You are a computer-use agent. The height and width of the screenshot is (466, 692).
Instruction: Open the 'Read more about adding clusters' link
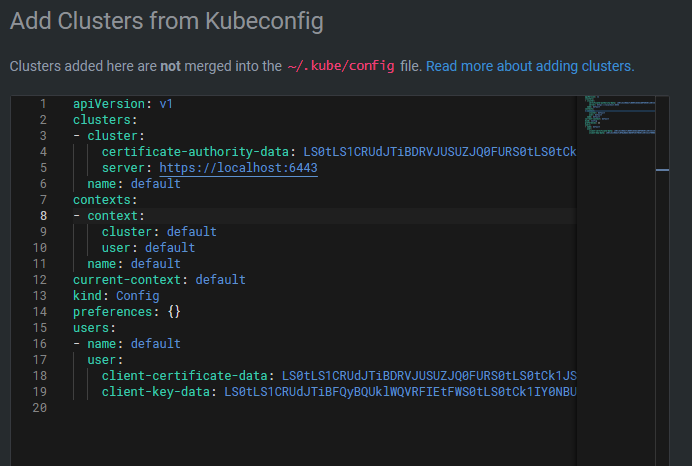530,66
